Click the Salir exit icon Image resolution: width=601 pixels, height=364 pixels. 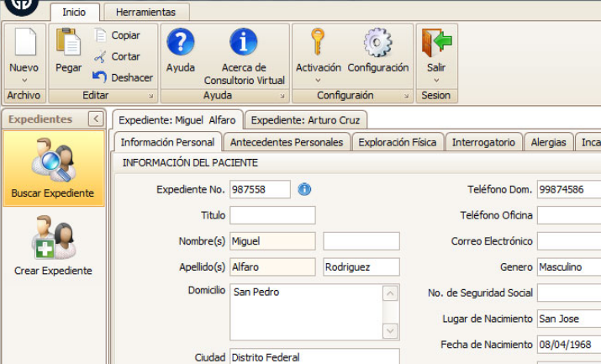(435, 44)
